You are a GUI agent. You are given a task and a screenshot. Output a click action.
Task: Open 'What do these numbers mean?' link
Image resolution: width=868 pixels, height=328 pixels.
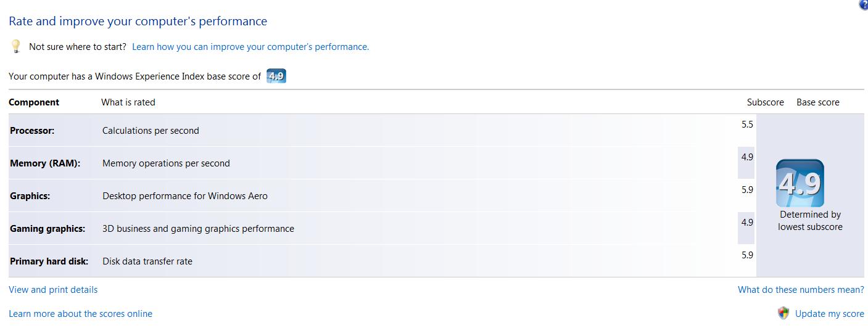801,290
